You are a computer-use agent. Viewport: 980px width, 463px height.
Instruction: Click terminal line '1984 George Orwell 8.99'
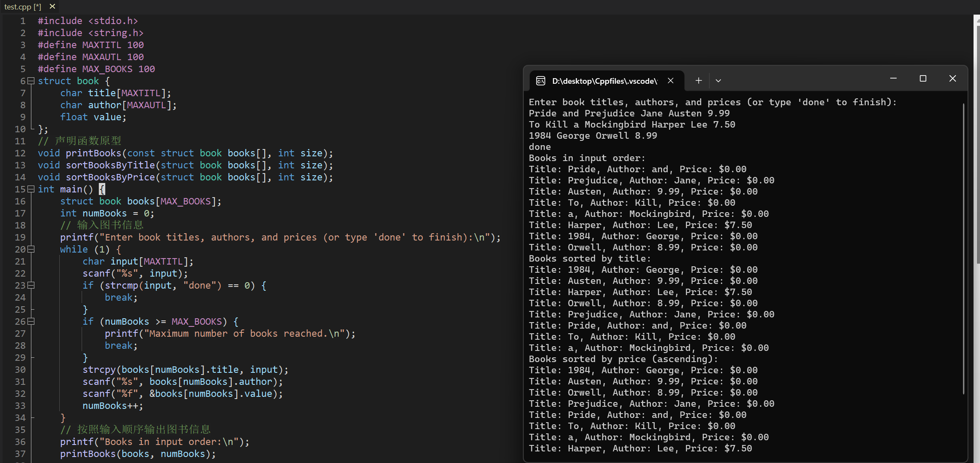click(593, 136)
